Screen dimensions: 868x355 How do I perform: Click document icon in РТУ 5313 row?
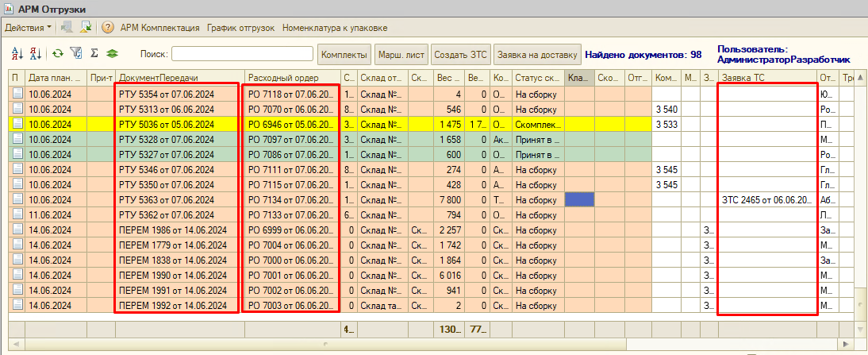[x=17, y=109]
